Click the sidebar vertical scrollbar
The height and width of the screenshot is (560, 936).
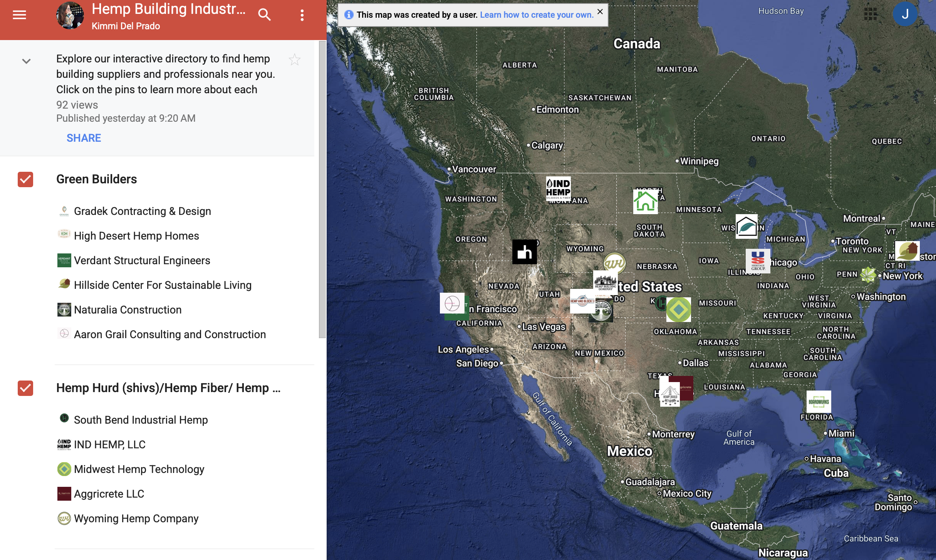pos(322,189)
